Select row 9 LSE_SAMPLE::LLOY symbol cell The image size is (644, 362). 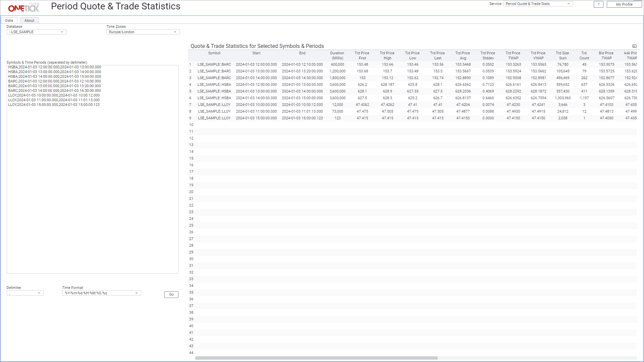[214, 118]
